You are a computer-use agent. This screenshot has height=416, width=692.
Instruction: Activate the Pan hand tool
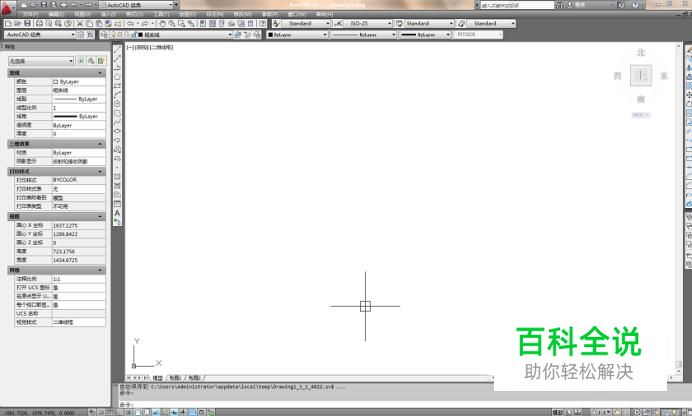pos(162,23)
